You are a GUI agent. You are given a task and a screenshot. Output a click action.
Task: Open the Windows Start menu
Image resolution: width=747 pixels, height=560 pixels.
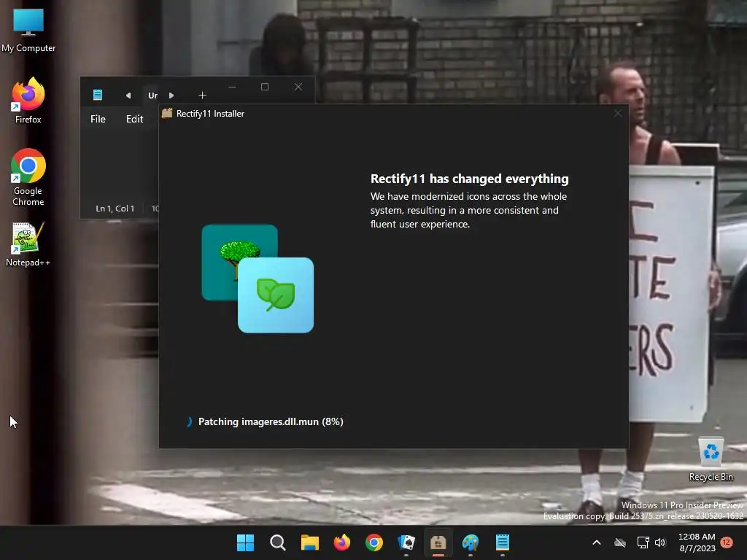tap(245, 542)
